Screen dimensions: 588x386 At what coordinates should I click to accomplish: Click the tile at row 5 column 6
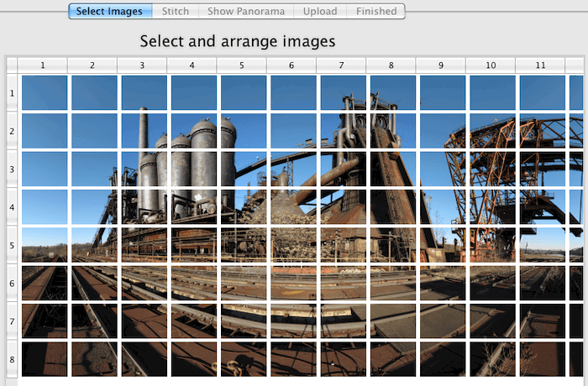pyautogui.click(x=293, y=245)
